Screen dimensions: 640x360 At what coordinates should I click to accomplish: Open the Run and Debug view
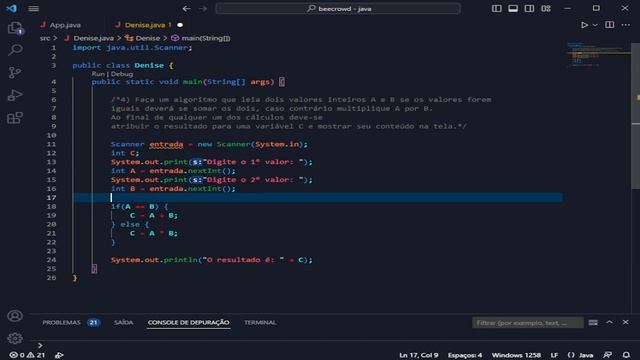[x=15, y=95]
